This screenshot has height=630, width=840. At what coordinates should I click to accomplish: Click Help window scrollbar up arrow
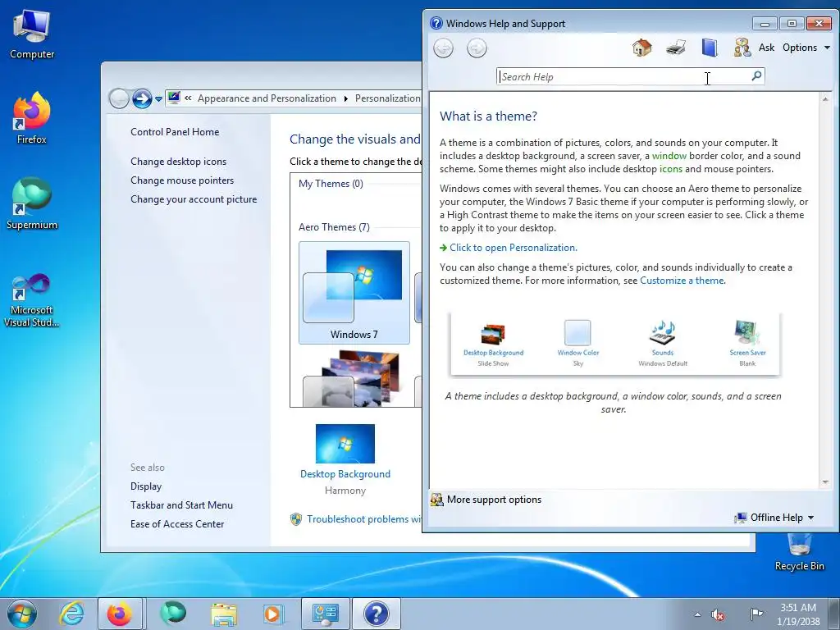[x=825, y=99]
